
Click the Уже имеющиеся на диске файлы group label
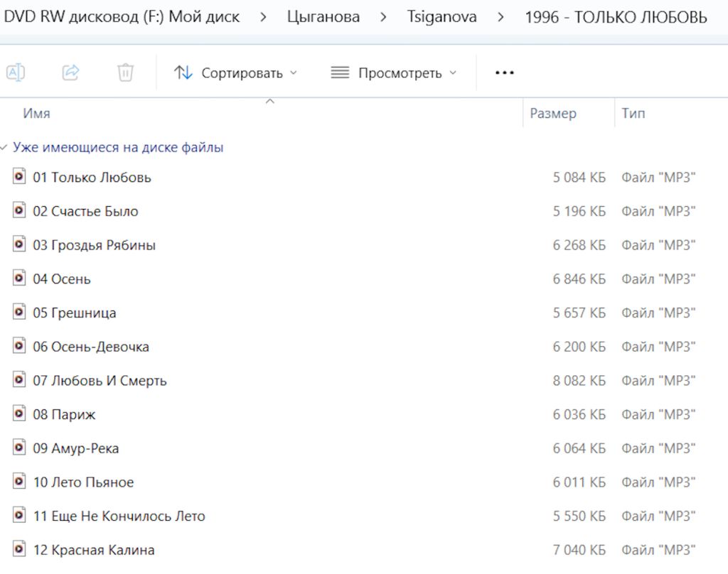pyautogui.click(x=118, y=148)
